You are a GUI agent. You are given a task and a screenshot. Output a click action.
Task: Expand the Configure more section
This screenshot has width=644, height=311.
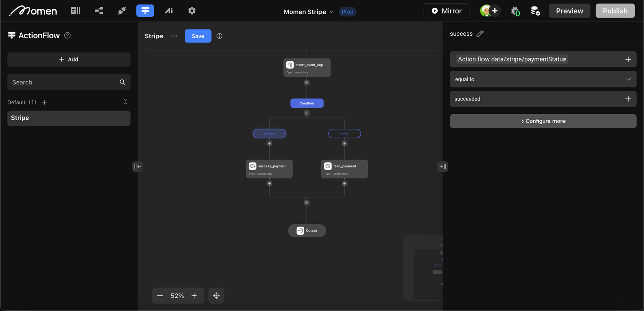click(x=543, y=121)
